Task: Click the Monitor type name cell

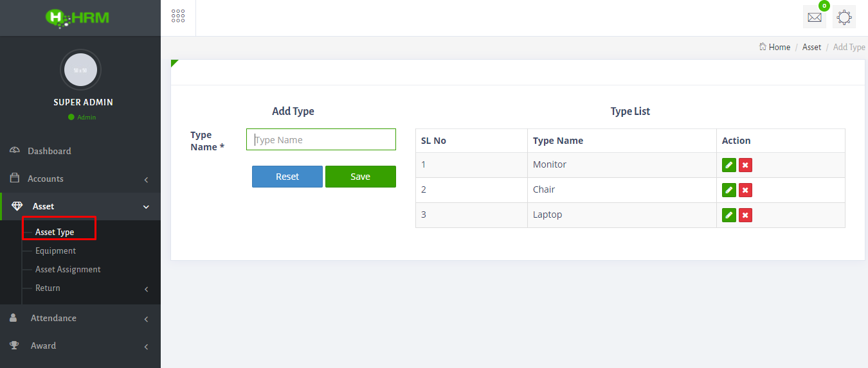Action: pyautogui.click(x=622, y=164)
